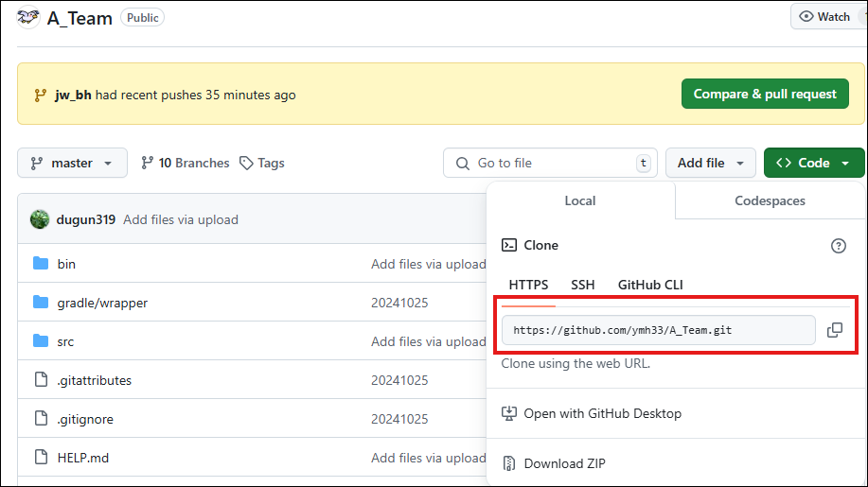Viewport: 868px width, 487px height.
Task: Click the 20241025 commit on .gitignore row
Action: 399,419
